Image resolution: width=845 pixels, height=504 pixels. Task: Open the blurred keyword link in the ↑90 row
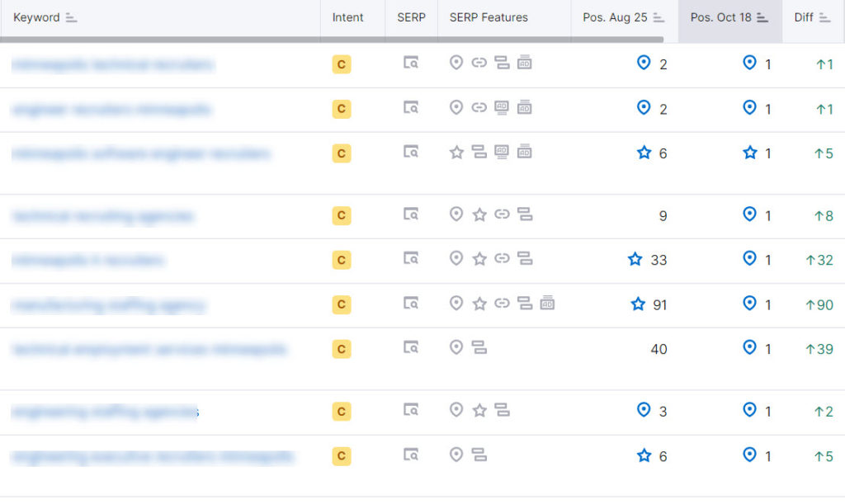pos(108,305)
